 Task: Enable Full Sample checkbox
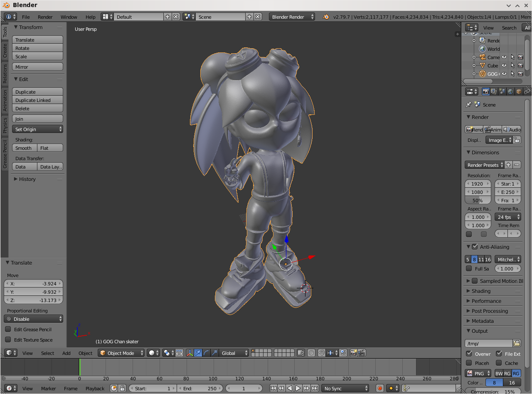coord(469,268)
